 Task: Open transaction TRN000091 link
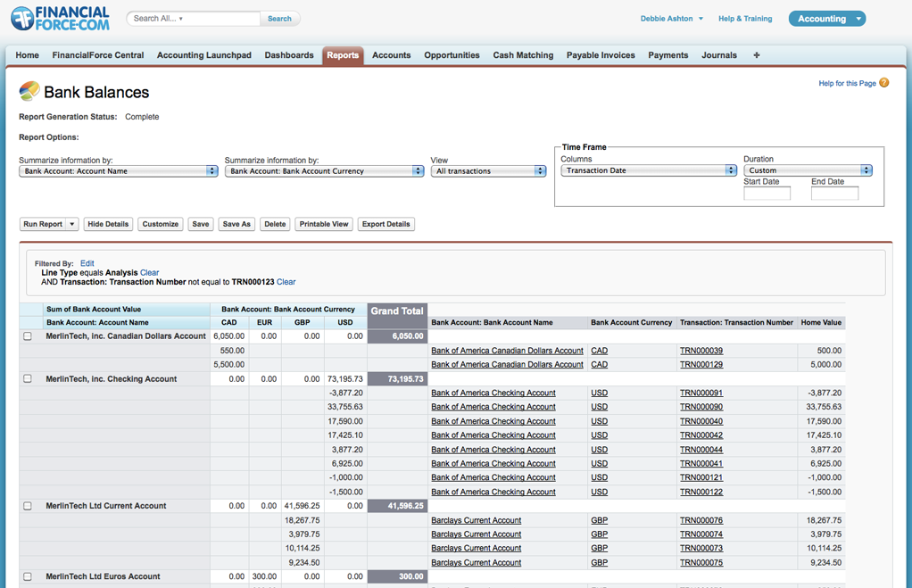tap(701, 393)
